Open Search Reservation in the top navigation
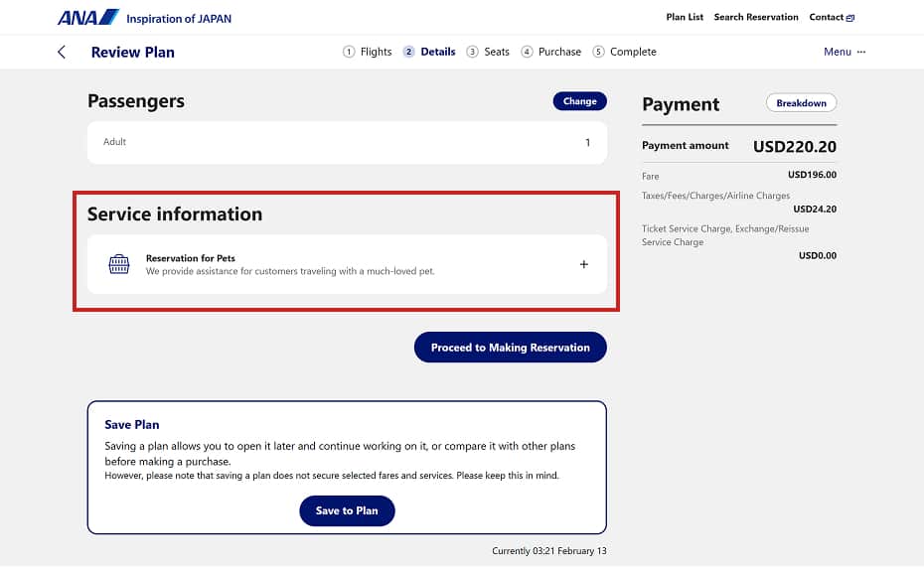The image size is (924, 571). pyautogui.click(x=755, y=18)
